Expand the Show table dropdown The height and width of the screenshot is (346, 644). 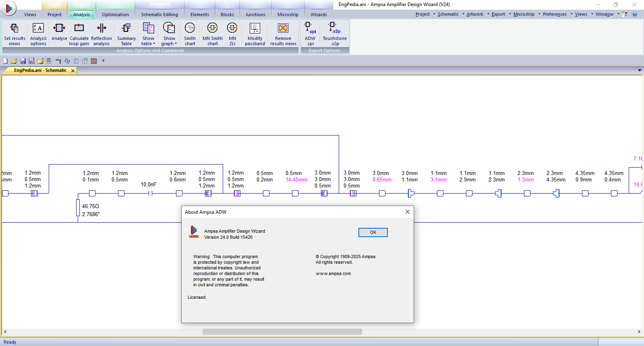[148, 44]
